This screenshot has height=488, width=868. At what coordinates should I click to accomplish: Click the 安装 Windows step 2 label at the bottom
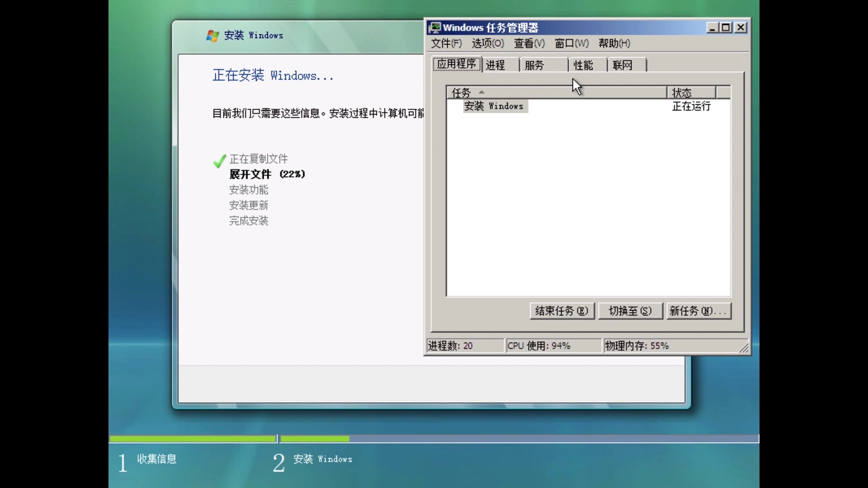(x=323, y=459)
